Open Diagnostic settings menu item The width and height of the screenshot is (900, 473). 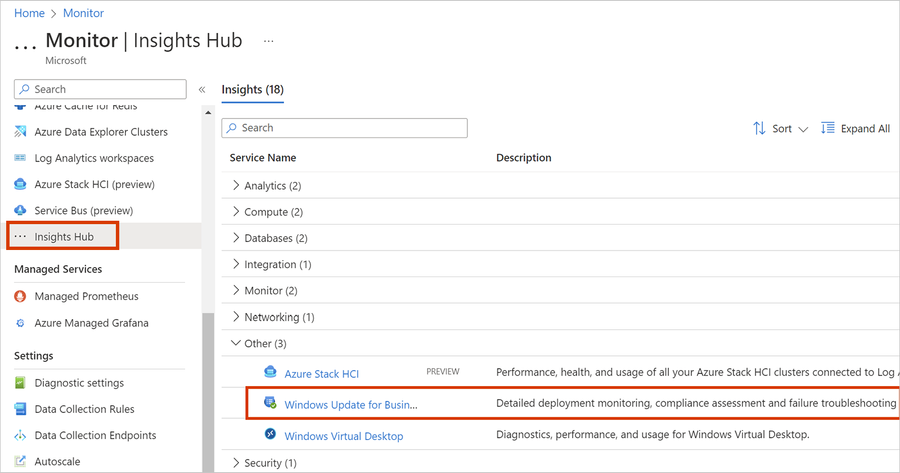coord(79,383)
